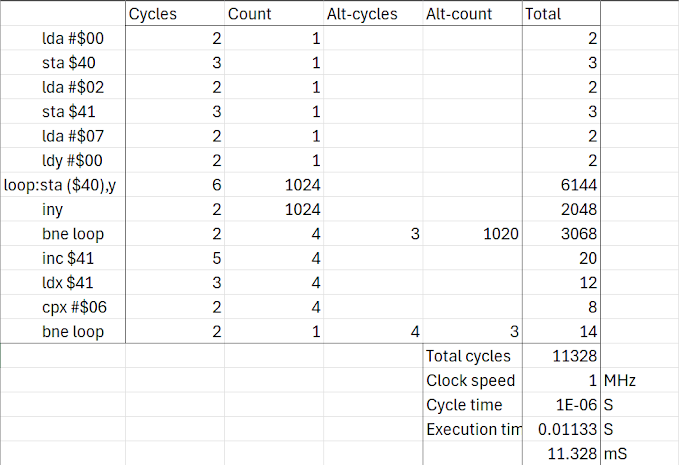Screen dimensions: 679x465
Task: Click the 'ldx $41' instruction cell
Action: click(x=63, y=283)
